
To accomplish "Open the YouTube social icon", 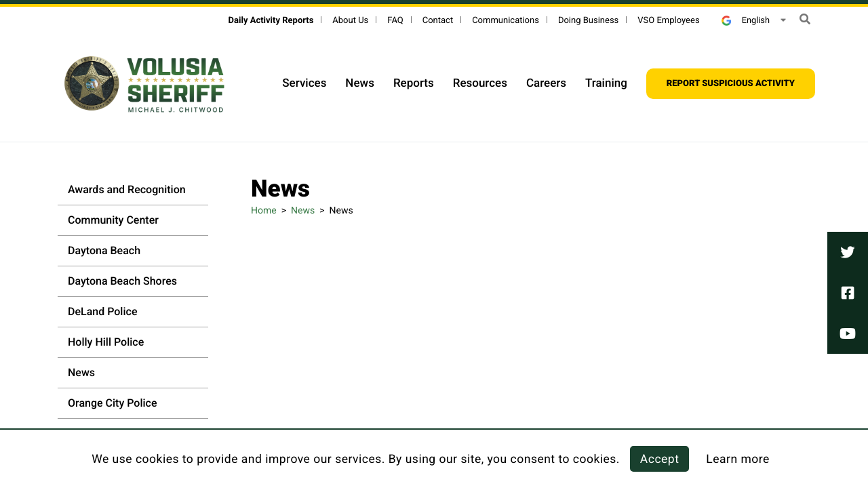I will (x=847, y=333).
